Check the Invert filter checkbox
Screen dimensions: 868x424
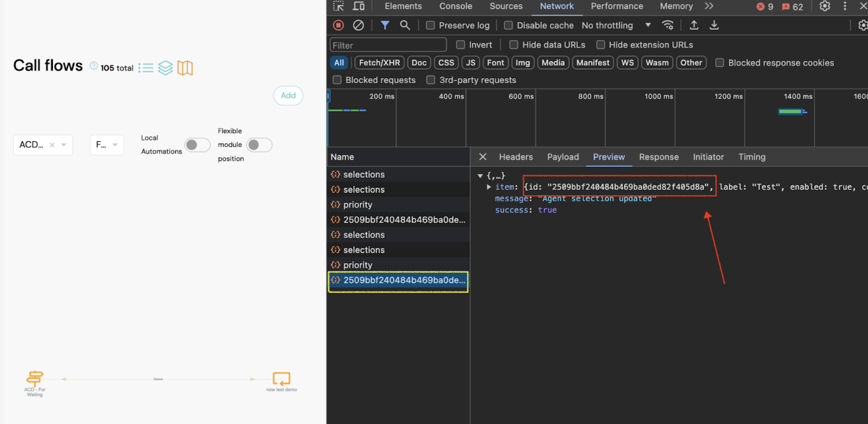coord(460,45)
